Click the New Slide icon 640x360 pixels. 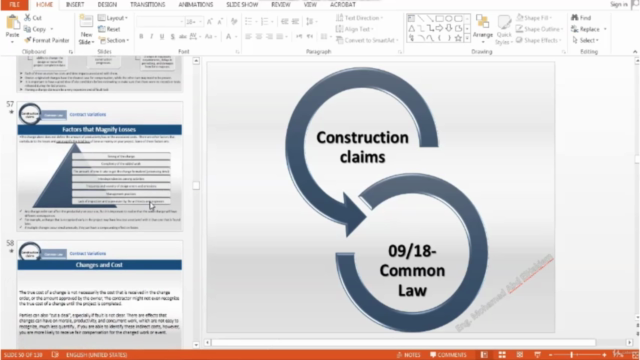pyautogui.click(x=86, y=21)
